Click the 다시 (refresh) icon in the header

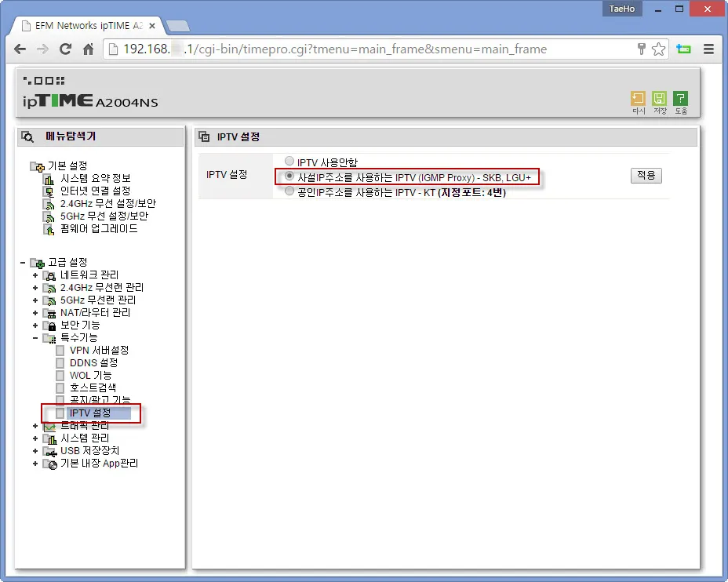(x=638, y=99)
